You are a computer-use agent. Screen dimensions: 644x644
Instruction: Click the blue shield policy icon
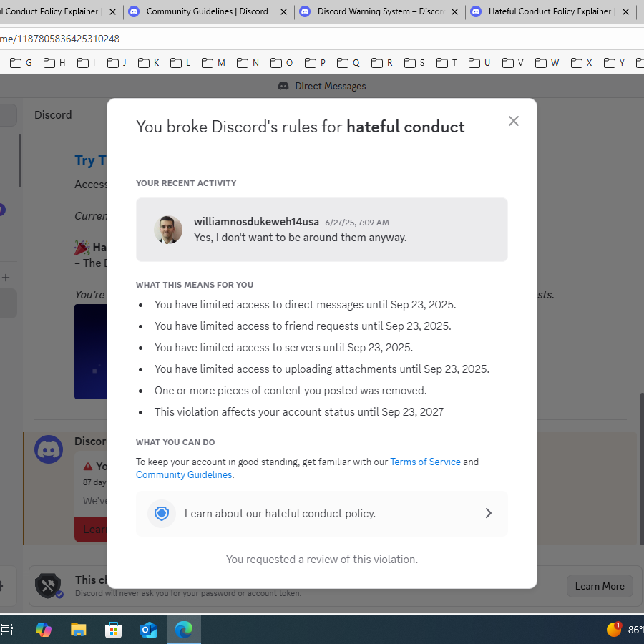(162, 513)
